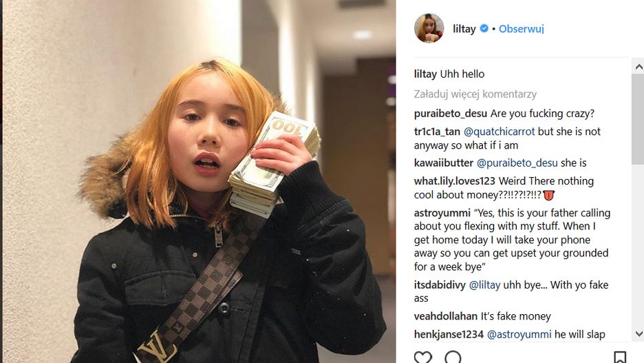This screenshot has height=363, width=644.
Task: Open liltay profile picture avatar
Action: (x=429, y=28)
